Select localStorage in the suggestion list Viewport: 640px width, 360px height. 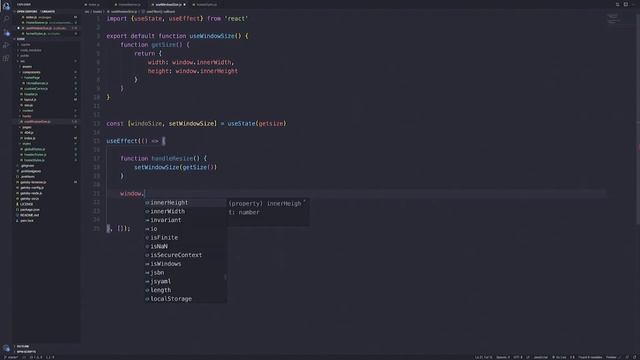click(185, 299)
